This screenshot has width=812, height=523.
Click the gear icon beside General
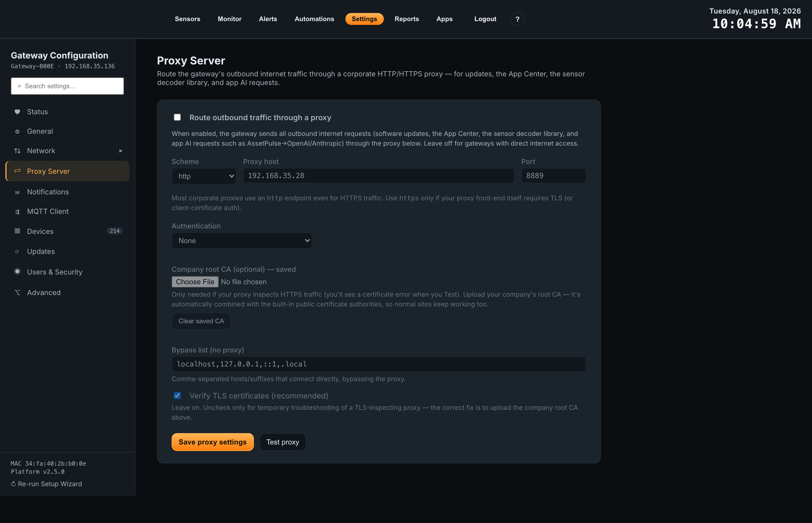[x=17, y=132]
